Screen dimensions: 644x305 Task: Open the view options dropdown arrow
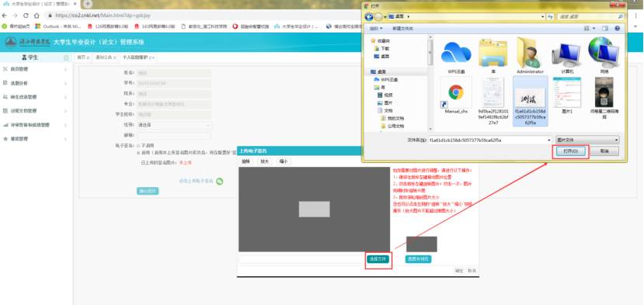[x=594, y=28]
